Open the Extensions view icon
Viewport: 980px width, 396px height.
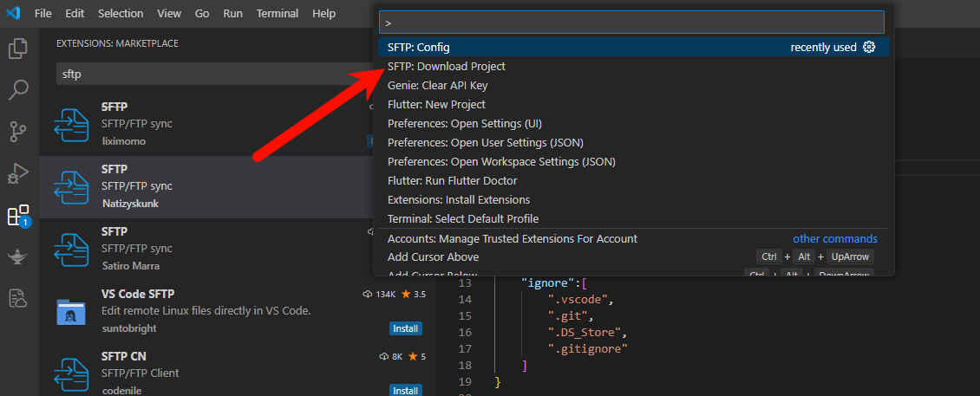coord(18,215)
